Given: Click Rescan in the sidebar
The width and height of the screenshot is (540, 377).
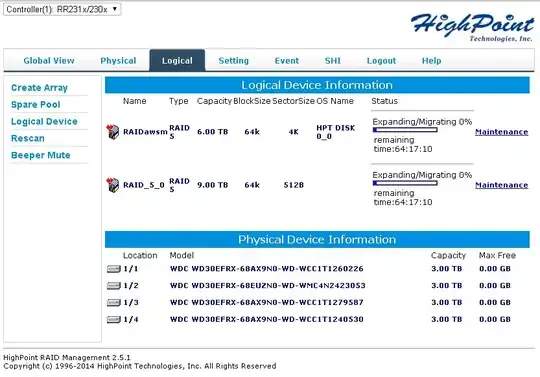Looking at the screenshot, I should click(x=28, y=138).
